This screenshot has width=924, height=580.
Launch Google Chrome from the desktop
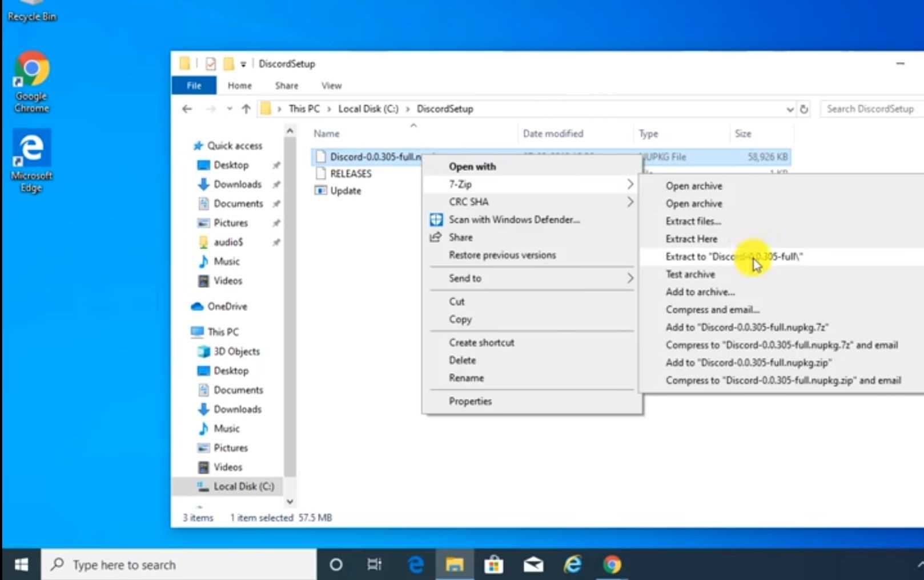(31, 82)
